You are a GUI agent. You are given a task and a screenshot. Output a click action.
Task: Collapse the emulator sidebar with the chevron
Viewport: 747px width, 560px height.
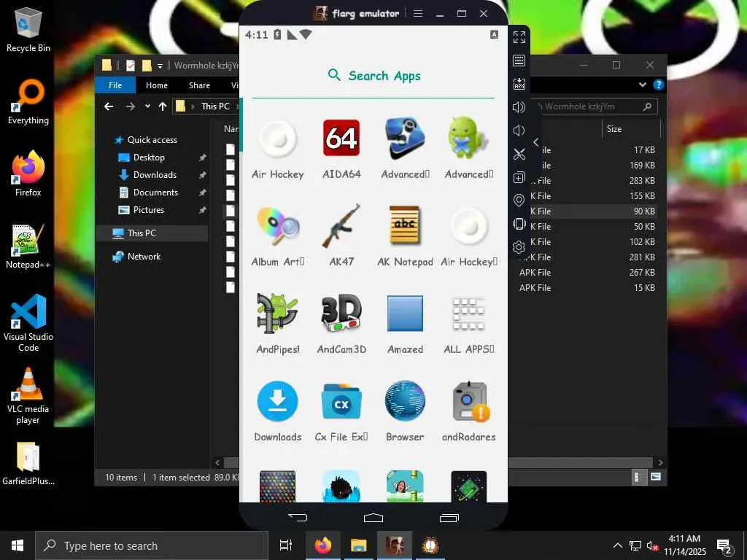(536, 142)
